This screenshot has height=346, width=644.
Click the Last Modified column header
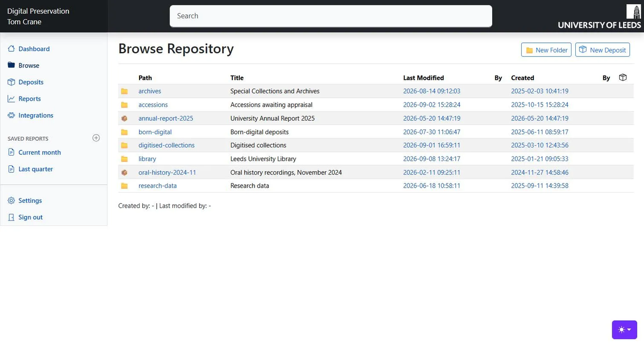(423, 78)
